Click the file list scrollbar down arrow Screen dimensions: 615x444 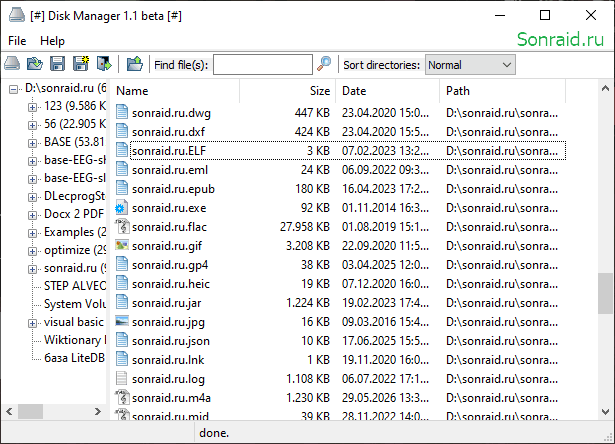605,412
